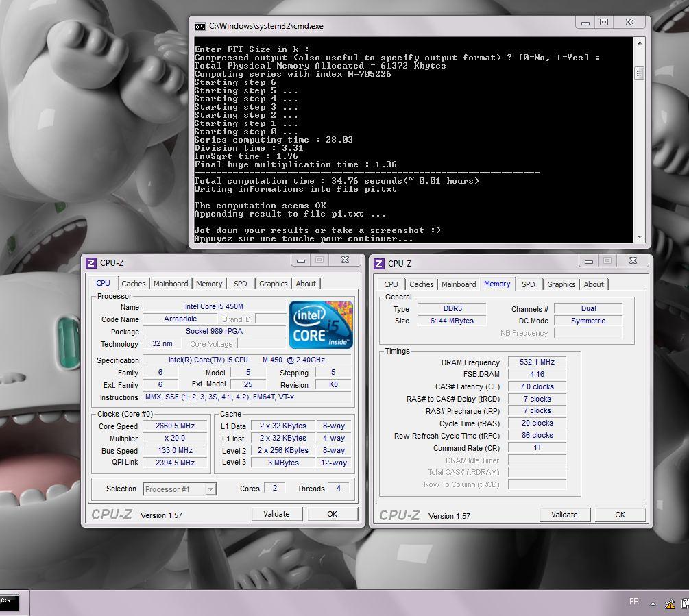The image size is (689, 616).
Task: Click the Command Rate value 1T
Action: [x=537, y=447]
